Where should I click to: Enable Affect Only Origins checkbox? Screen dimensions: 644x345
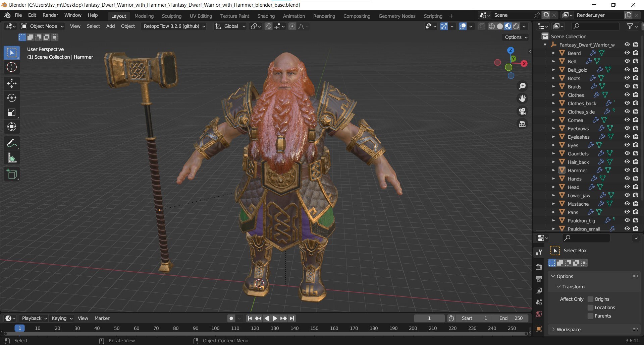point(591,299)
